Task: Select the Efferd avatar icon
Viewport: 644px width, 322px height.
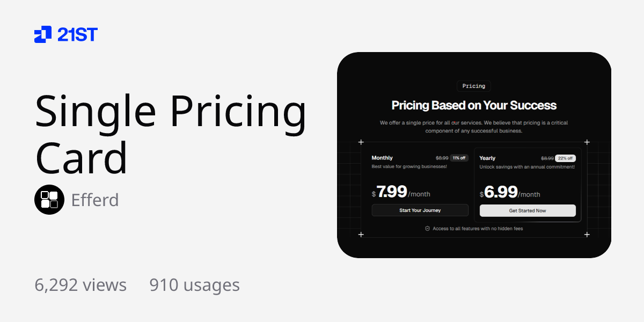Action: pos(49,199)
